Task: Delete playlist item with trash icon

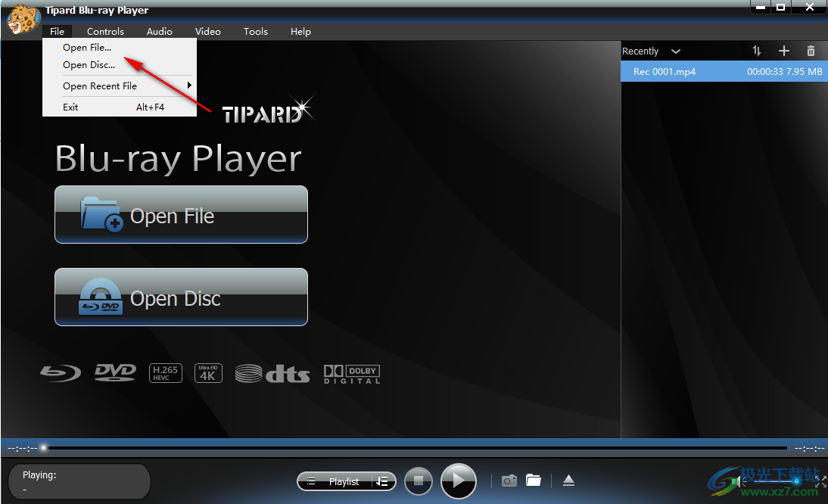Action: click(x=811, y=51)
